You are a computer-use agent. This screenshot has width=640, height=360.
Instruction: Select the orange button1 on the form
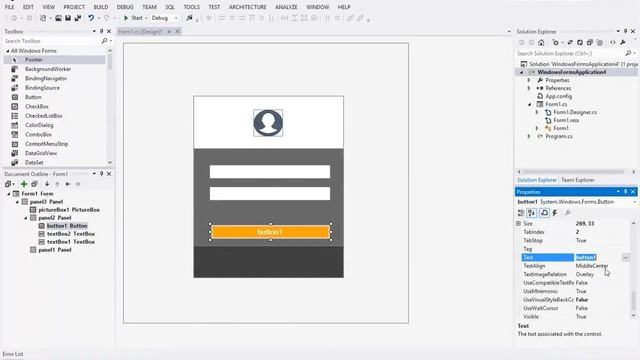[x=270, y=232]
